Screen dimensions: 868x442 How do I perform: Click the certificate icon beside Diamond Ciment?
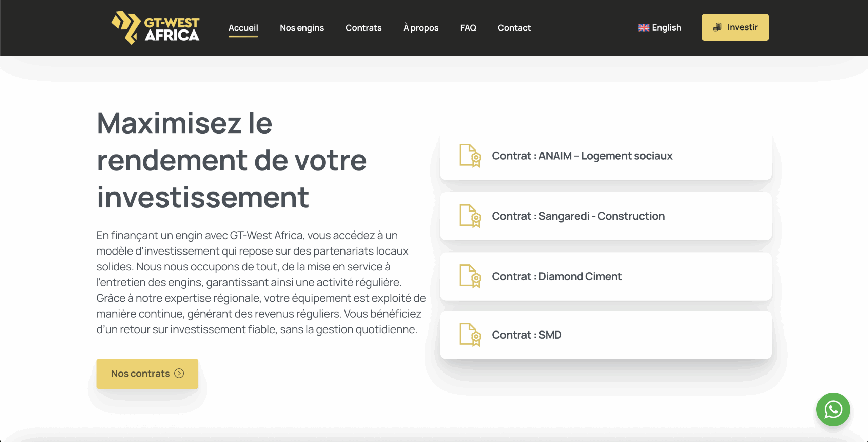470,276
